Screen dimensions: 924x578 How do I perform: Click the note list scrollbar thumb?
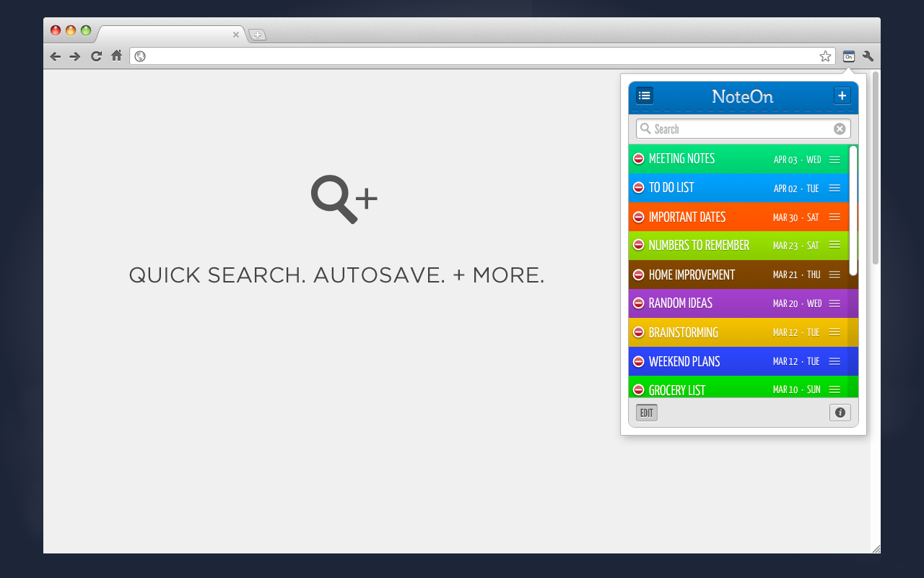click(x=853, y=210)
